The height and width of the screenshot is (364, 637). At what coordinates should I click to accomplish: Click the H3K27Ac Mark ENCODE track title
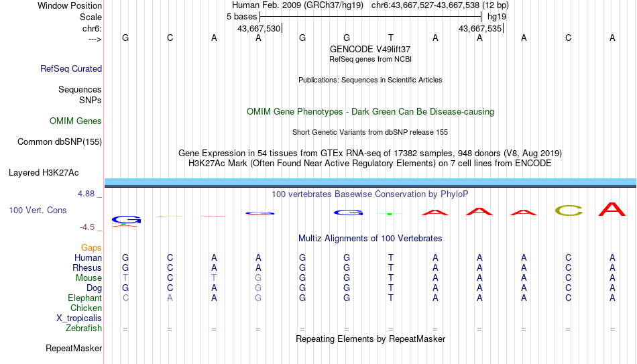pos(370,164)
